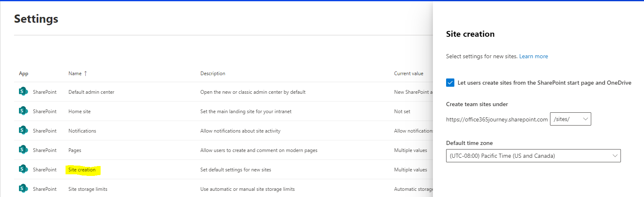Click the 'Allow notifications' current value
The width and height of the screenshot is (644, 197).
(413, 131)
